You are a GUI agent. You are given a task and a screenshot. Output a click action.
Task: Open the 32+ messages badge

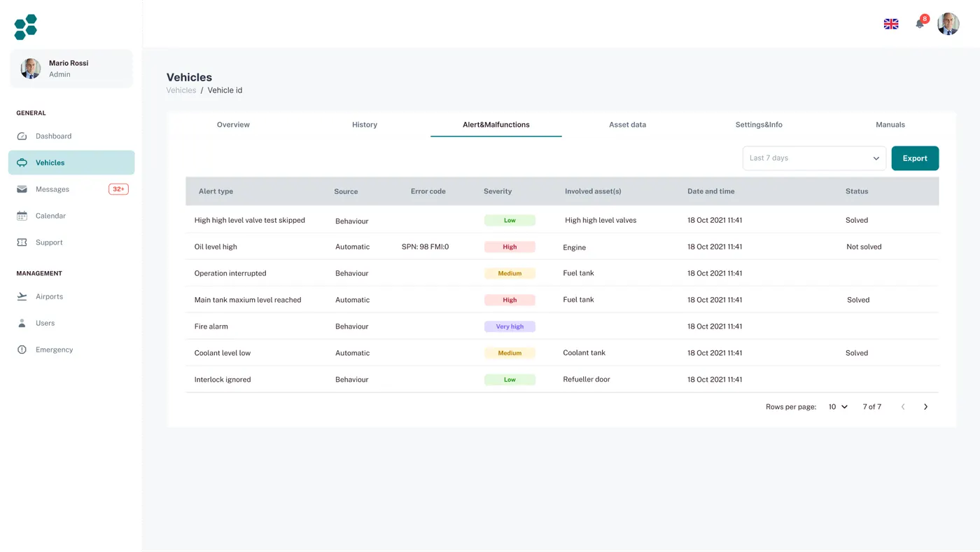[118, 189]
